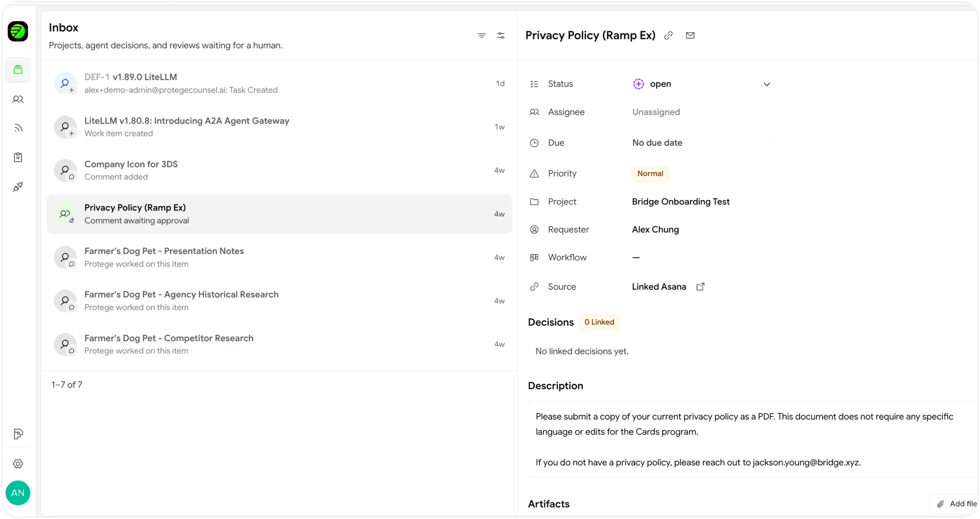Click avatar of Agency Historical Research row

(66, 301)
